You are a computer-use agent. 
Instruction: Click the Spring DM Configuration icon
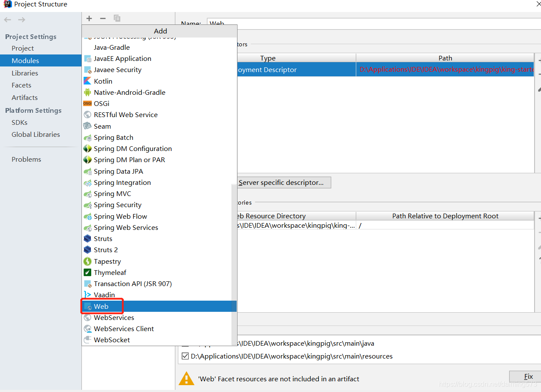pos(87,148)
